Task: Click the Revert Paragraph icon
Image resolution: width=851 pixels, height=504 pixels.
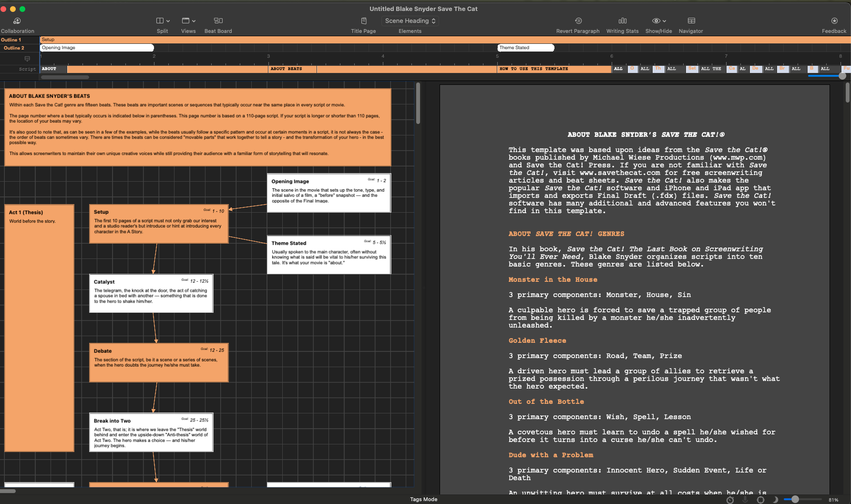Action: (578, 21)
